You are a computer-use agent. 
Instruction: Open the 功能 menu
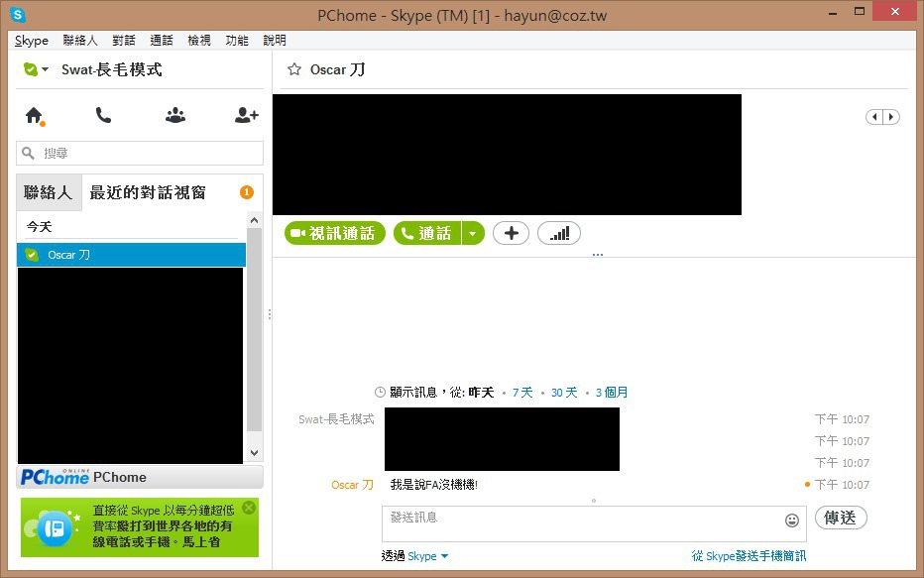click(x=237, y=40)
